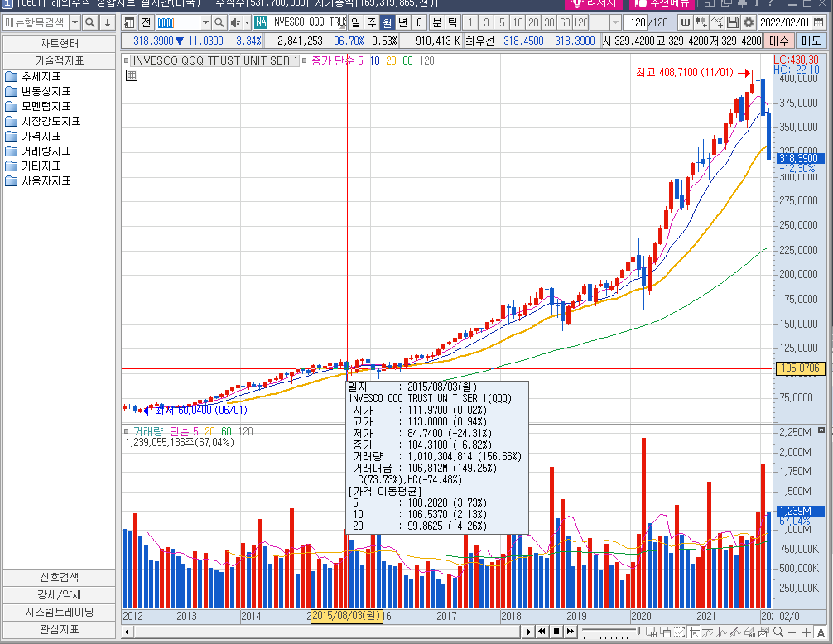This screenshot has height=644, width=833.
Task: Select the minute (분) period
Action: [x=436, y=23]
